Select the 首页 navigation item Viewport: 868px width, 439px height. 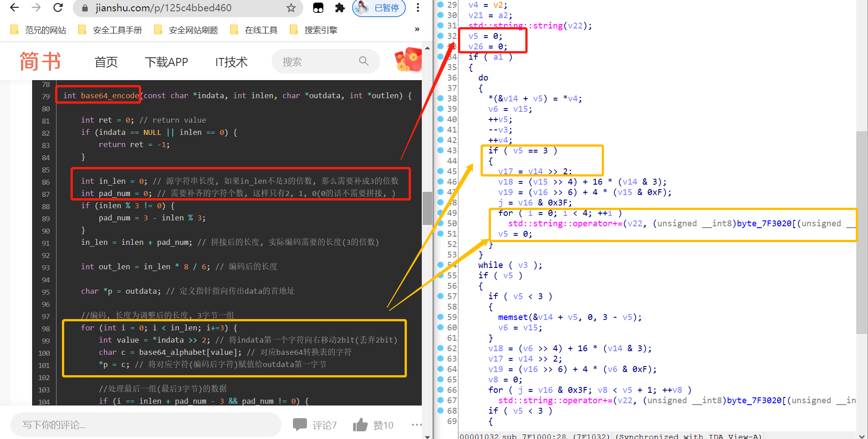pos(105,62)
